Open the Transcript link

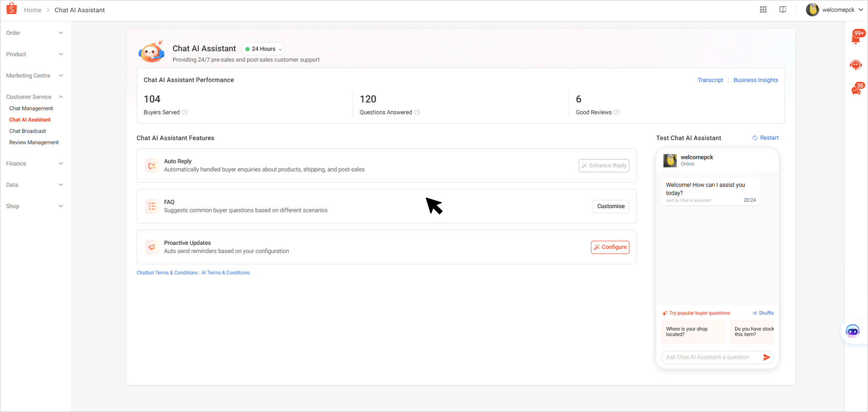[710, 80]
